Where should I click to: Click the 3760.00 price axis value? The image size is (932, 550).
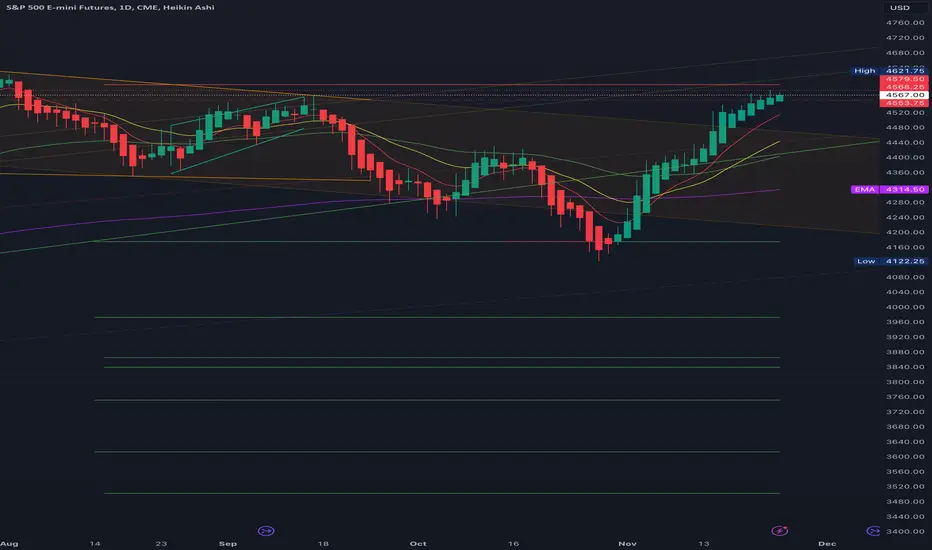(905, 397)
